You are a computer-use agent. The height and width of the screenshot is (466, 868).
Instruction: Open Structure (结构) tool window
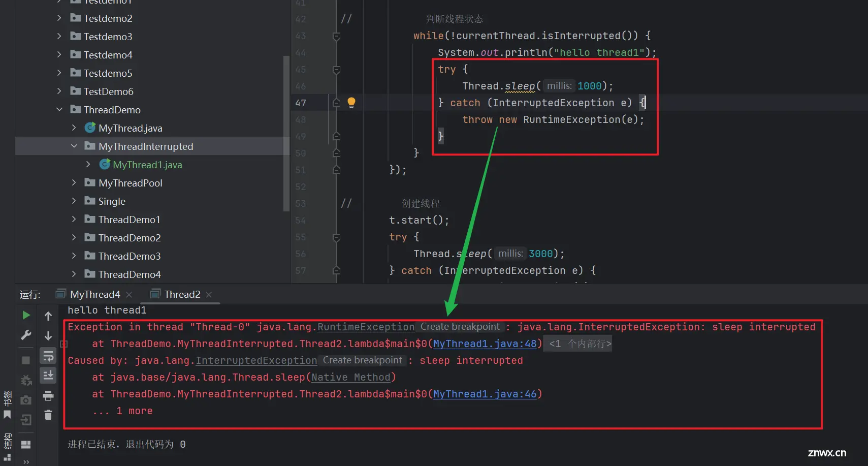(7, 446)
